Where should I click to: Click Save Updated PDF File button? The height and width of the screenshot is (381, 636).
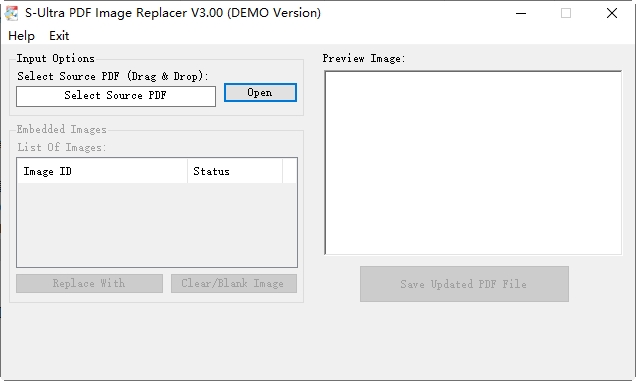point(464,284)
